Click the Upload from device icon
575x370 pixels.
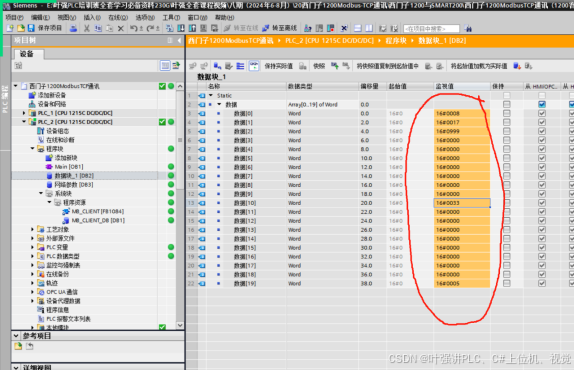[192, 28]
